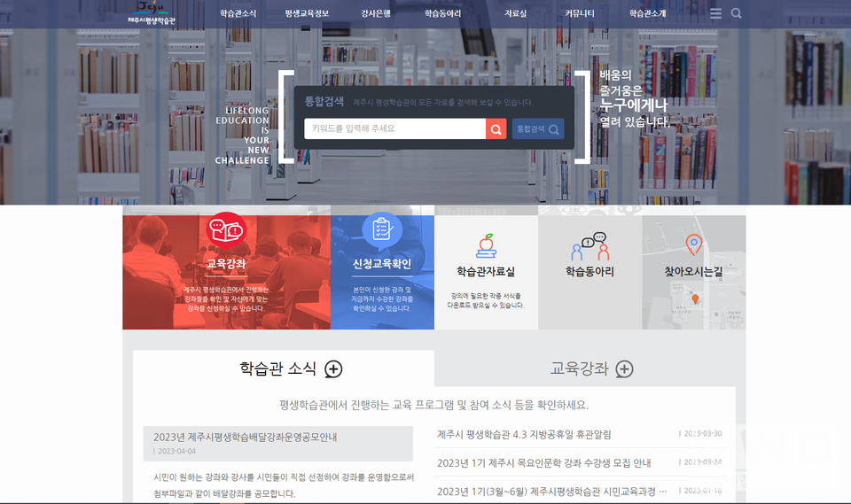Screen dimensions: 851x504
Task: Open the 학습동아리 card title
Action: (590, 271)
